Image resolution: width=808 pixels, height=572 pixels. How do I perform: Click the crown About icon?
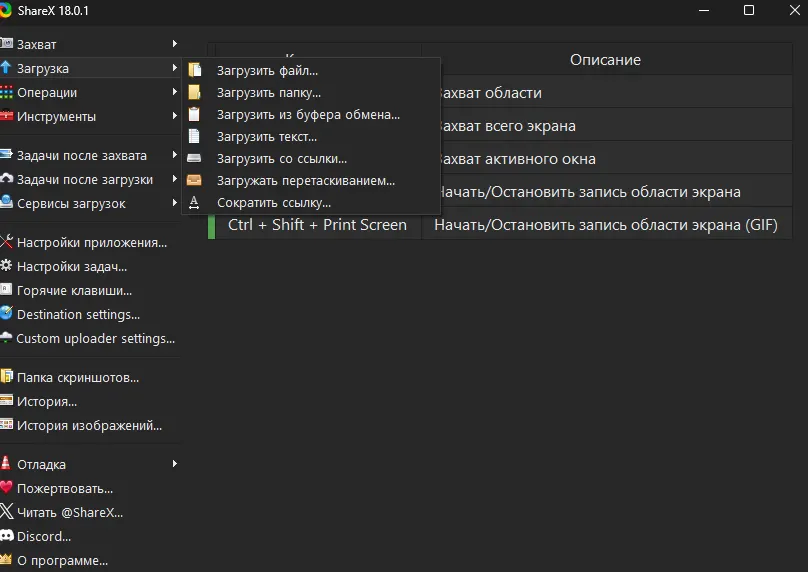coord(7,561)
